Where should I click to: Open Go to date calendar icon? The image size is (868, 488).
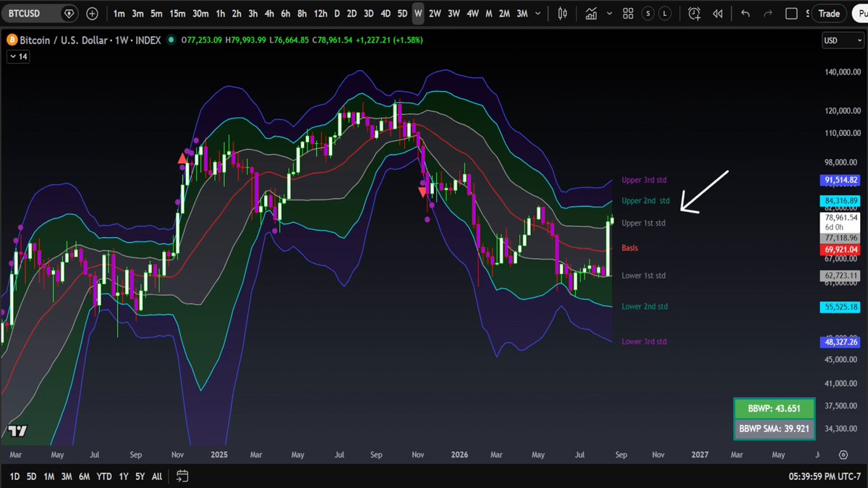182,476
